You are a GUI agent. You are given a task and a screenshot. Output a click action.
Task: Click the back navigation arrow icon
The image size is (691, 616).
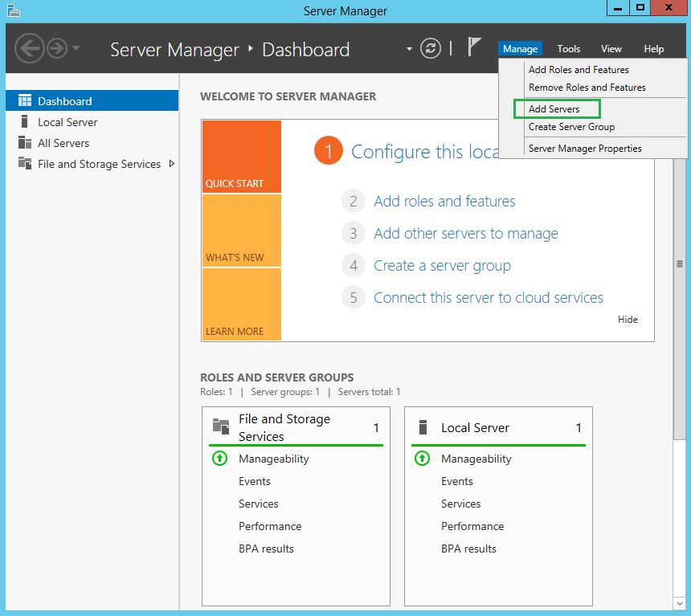(28, 49)
